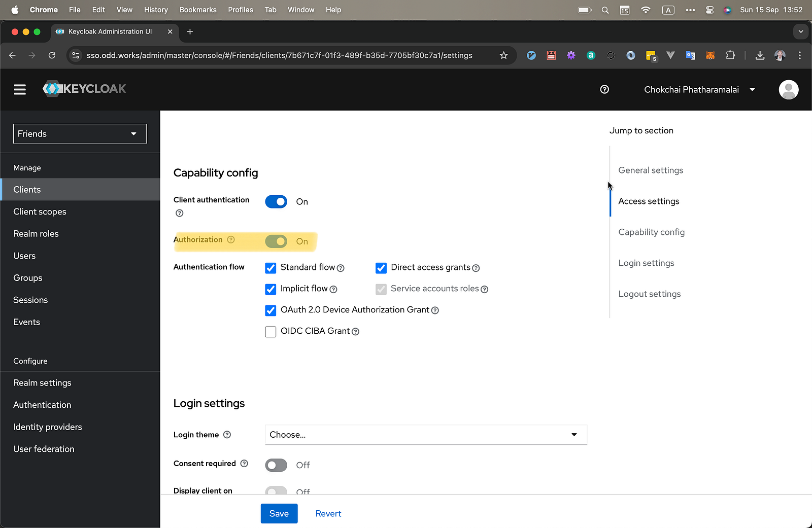Open the Bookmarks menu in macOS menu bar
This screenshot has height=528, width=812.
tap(198, 10)
